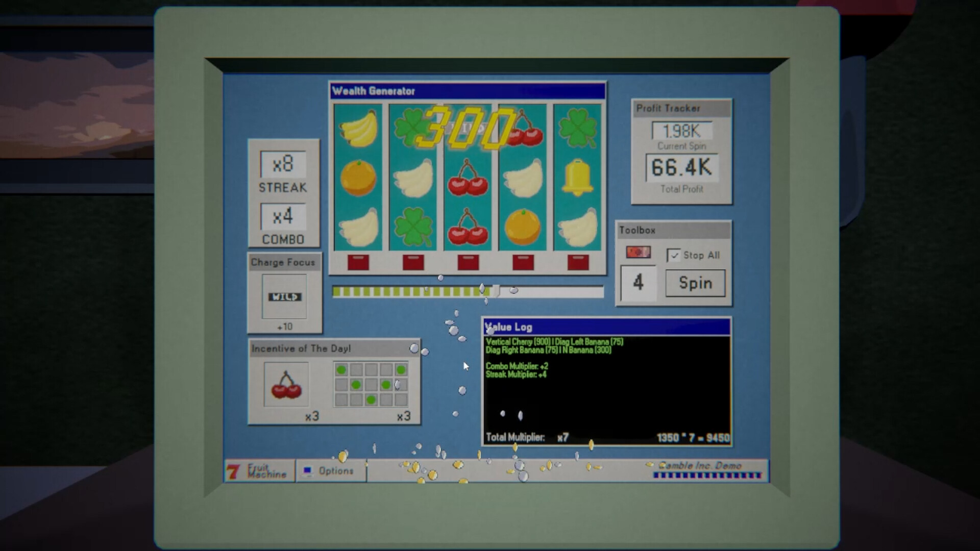
Task: Click the Value Log title bar
Action: click(606, 327)
